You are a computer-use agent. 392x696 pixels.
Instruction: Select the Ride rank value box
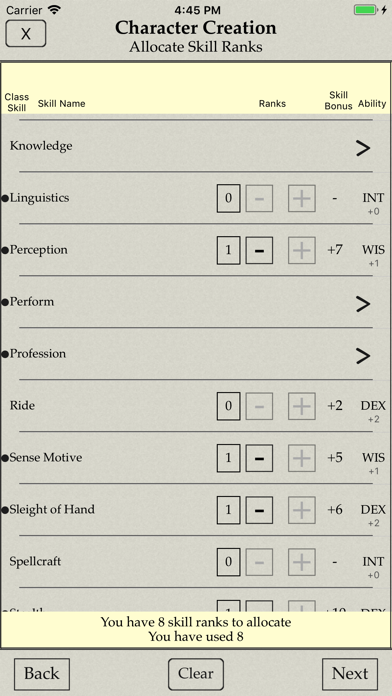[x=229, y=406]
